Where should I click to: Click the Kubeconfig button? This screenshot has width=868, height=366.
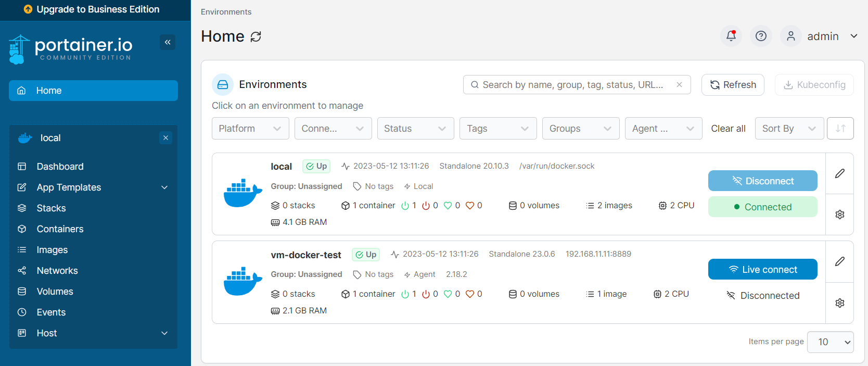(814, 85)
